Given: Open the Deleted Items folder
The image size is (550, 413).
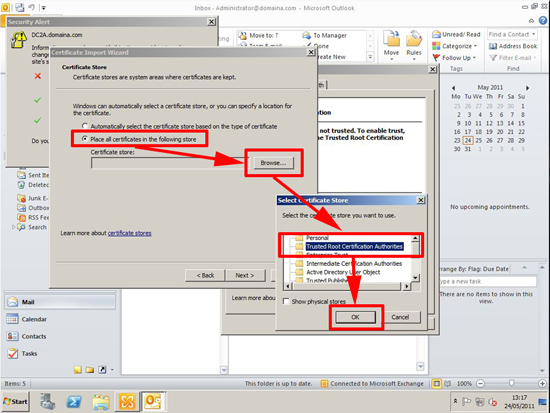Looking at the screenshot, I should coord(33,185).
